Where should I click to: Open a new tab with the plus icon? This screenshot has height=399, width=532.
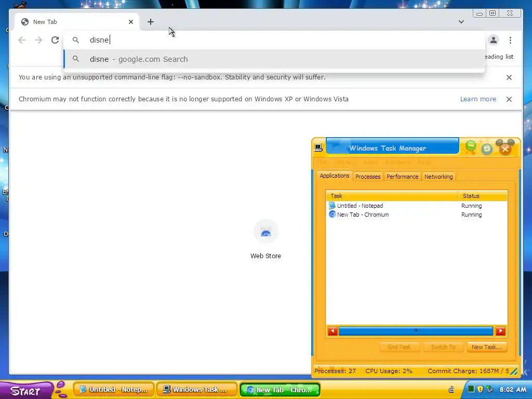[151, 22]
